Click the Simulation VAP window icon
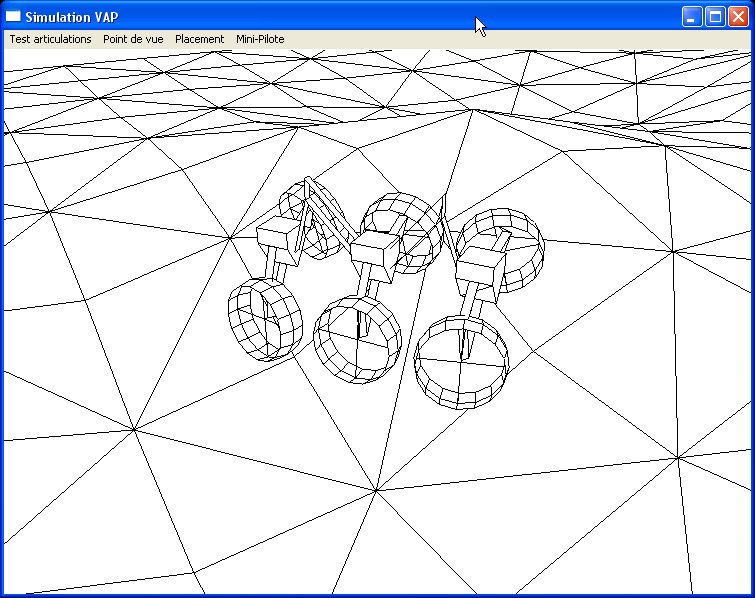755x598 pixels. click(13, 16)
